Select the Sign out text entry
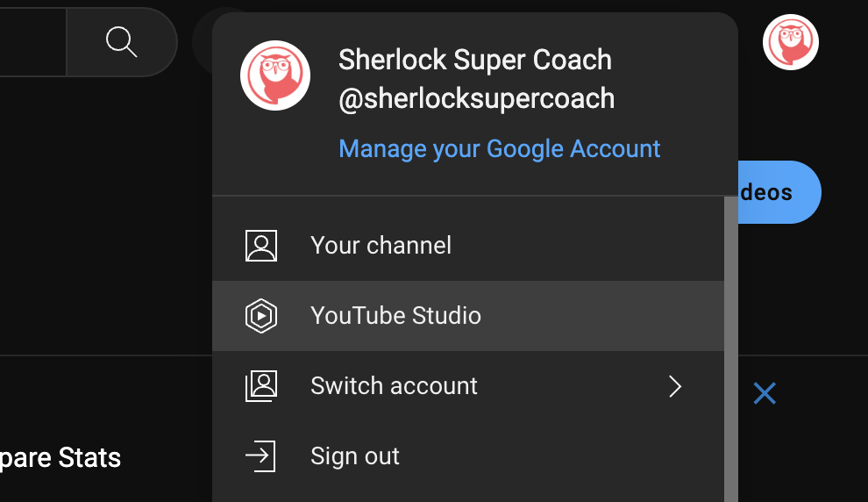Image resolution: width=868 pixels, height=502 pixels. (355, 456)
